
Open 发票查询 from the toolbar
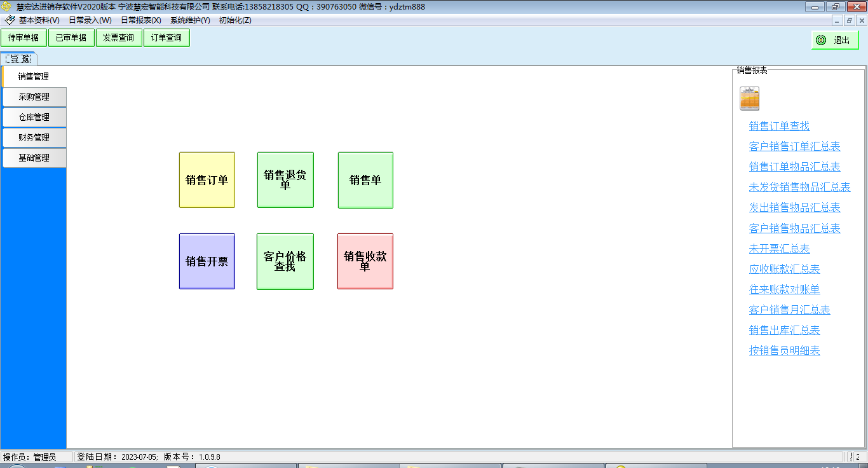(119, 38)
